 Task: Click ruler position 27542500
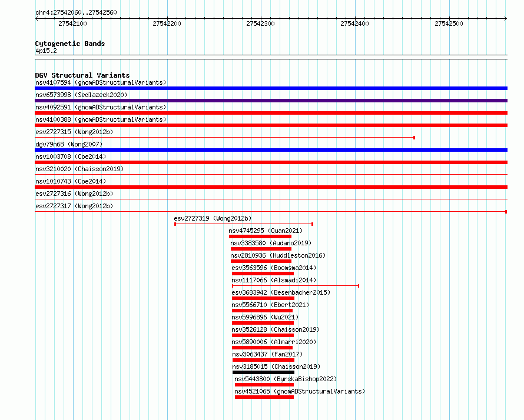click(x=449, y=24)
